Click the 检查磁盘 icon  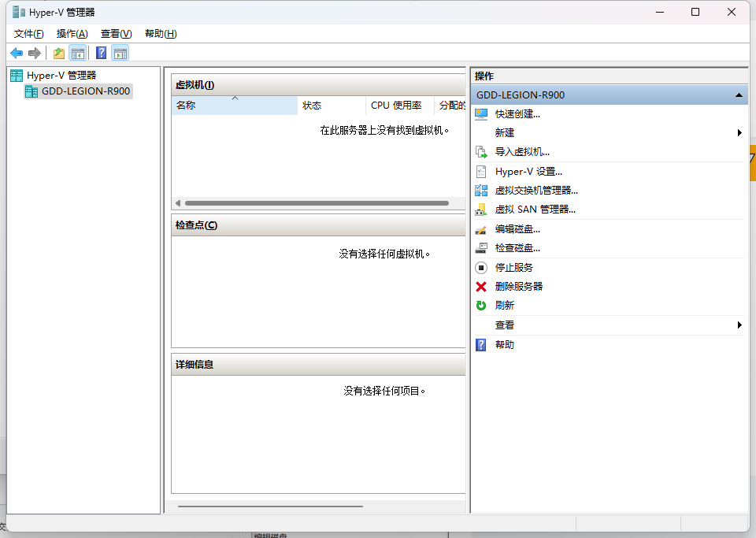[481, 248]
